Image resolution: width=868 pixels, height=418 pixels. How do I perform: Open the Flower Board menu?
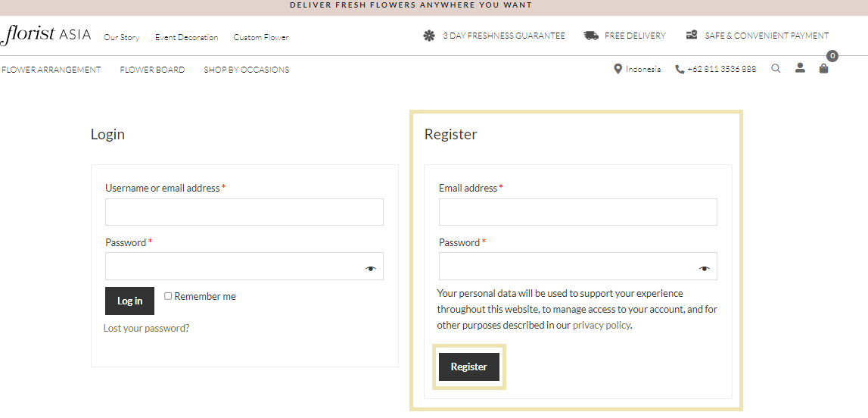pos(152,70)
